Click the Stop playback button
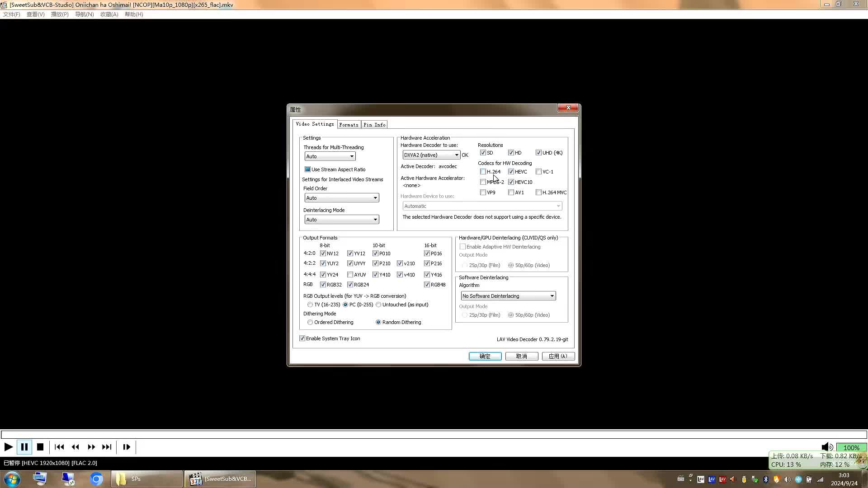868x488 pixels. tap(40, 446)
